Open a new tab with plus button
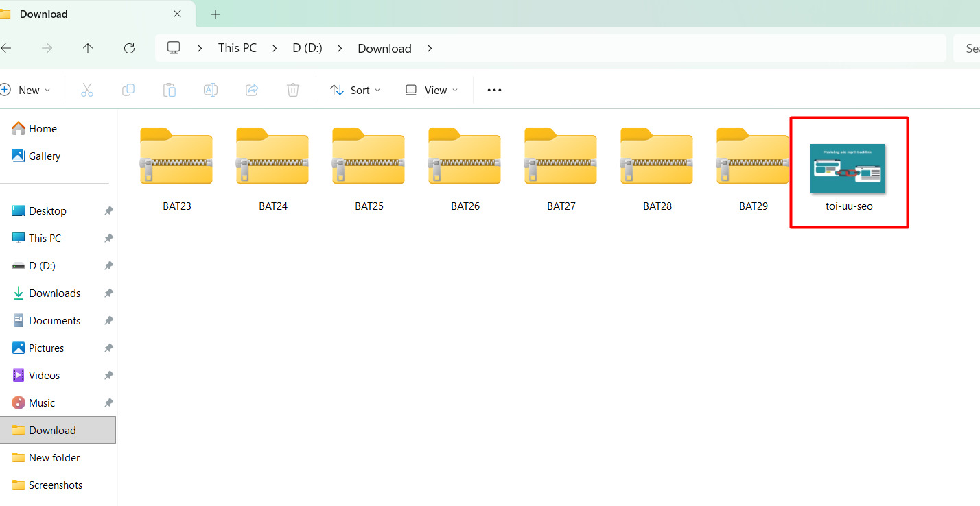 pyautogui.click(x=215, y=14)
